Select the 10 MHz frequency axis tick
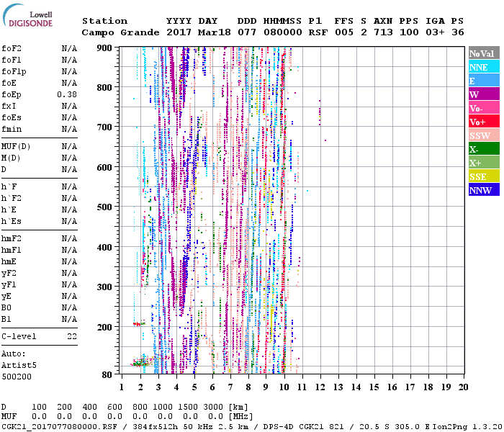Image resolution: width=504 pixels, height=432 pixels. pos(284,387)
